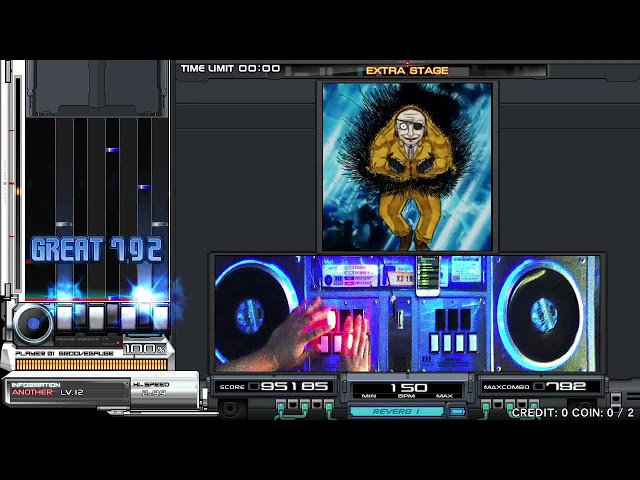Click the HI-SPEED 2.99 value
The height and width of the screenshot is (480, 640).
pos(154,393)
